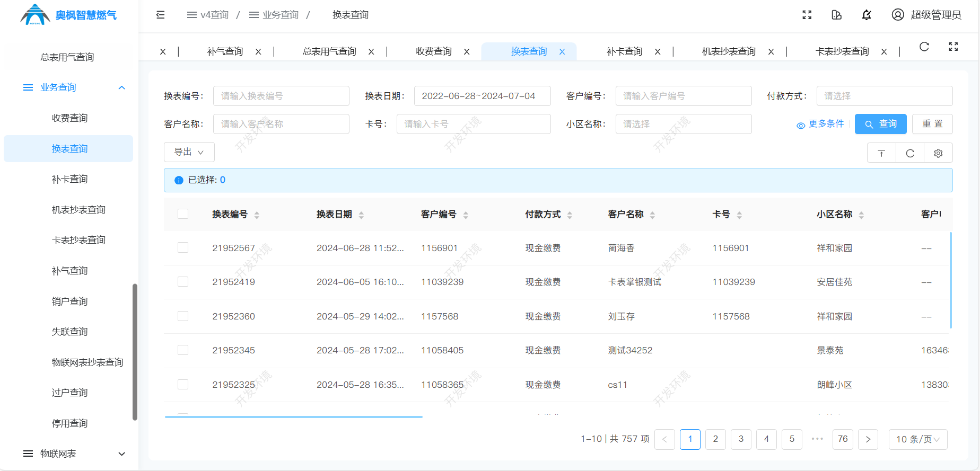Screen dimensions: 980x471
Task: Close the 机表抄表查询 tab
Action: (x=771, y=51)
